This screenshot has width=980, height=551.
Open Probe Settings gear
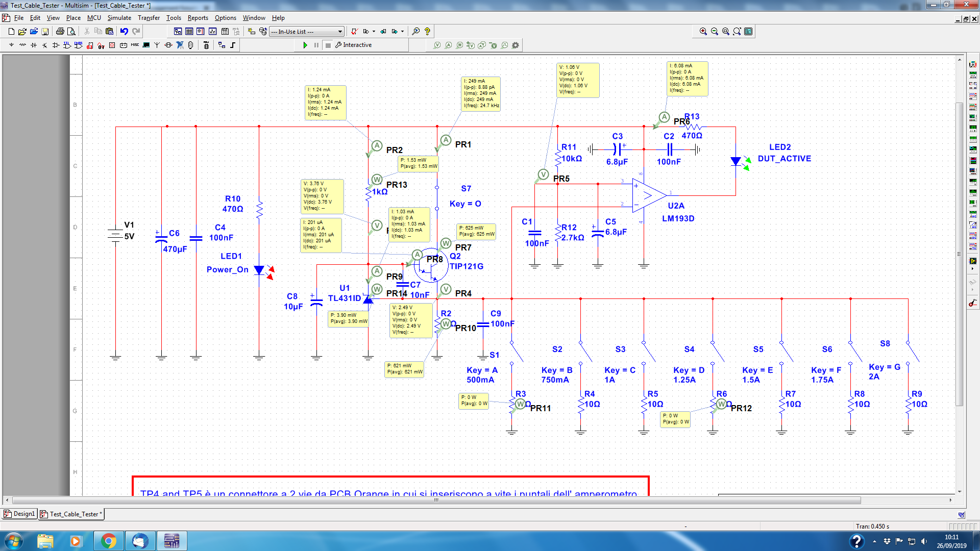(516, 45)
